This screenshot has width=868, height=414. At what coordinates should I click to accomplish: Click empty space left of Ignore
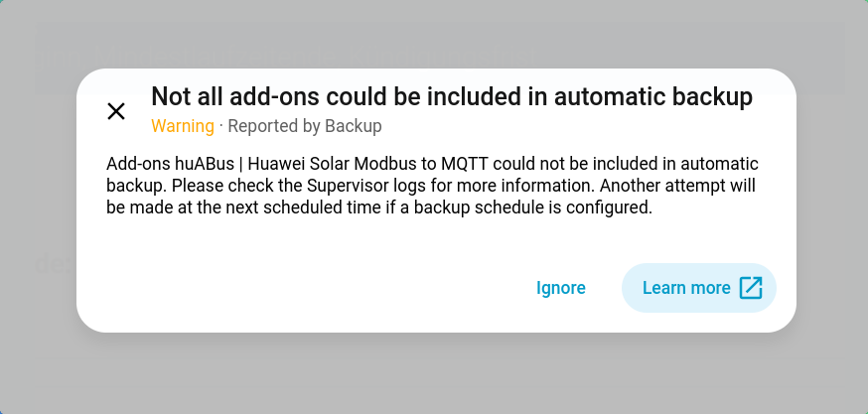(298, 288)
